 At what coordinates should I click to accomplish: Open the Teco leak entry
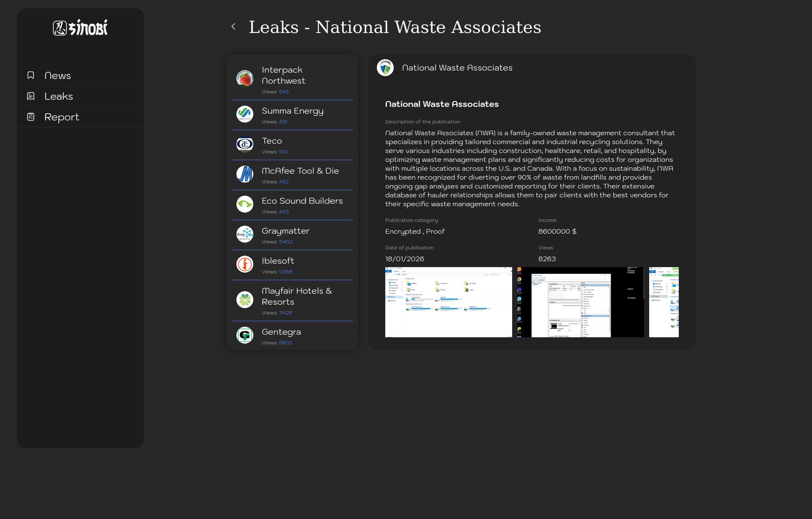tap(272, 141)
